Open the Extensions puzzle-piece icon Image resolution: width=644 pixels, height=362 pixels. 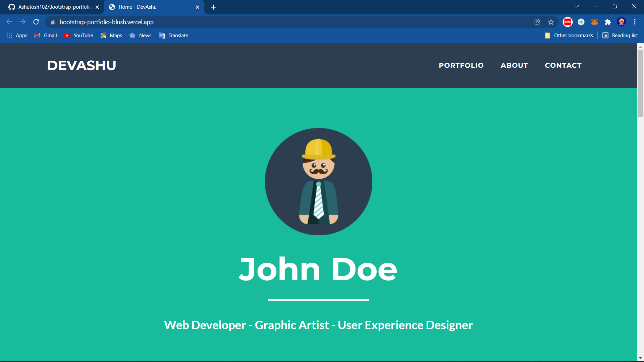coord(608,22)
